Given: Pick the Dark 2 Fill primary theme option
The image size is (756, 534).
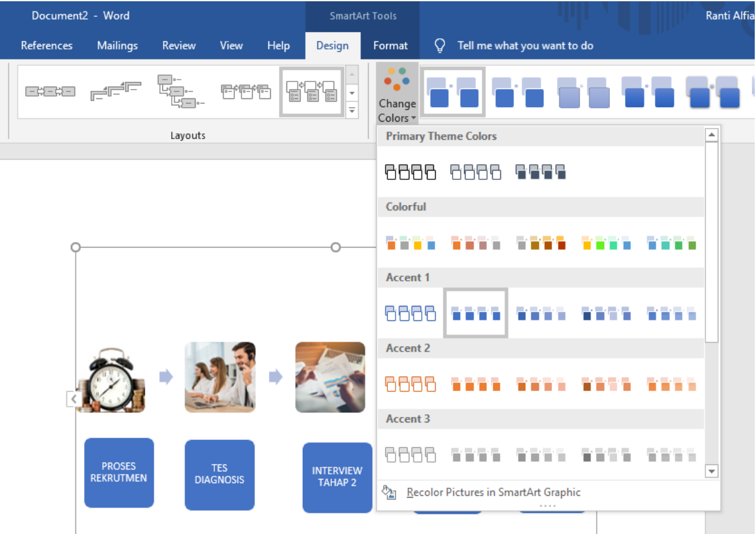Looking at the screenshot, I should (540, 171).
